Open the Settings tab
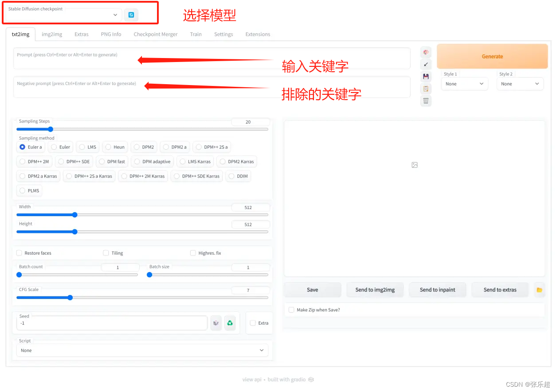The width and height of the screenshot is (557, 392). click(x=224, y=34)
